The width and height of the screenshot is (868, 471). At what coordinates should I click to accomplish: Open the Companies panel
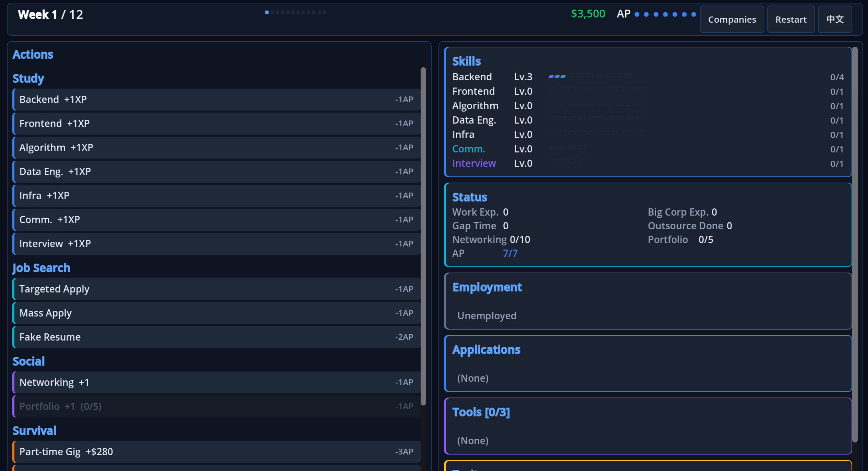731,20
